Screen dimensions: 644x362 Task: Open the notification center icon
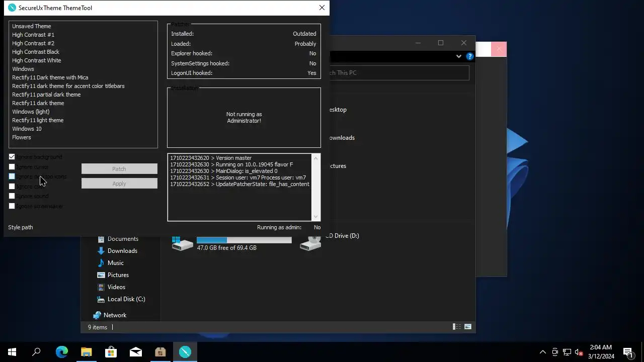628,352
